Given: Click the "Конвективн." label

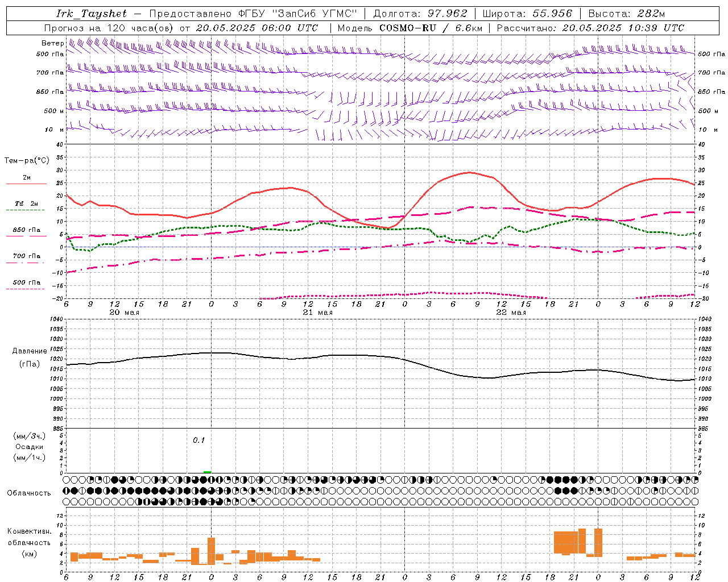Looking at the screenshot, I should pyautogui.click(x=29, y=531).
